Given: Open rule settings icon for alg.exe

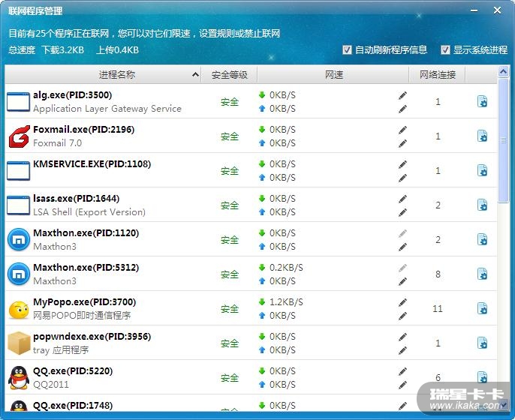Looking at the screenshot, I should pos(482,102).
